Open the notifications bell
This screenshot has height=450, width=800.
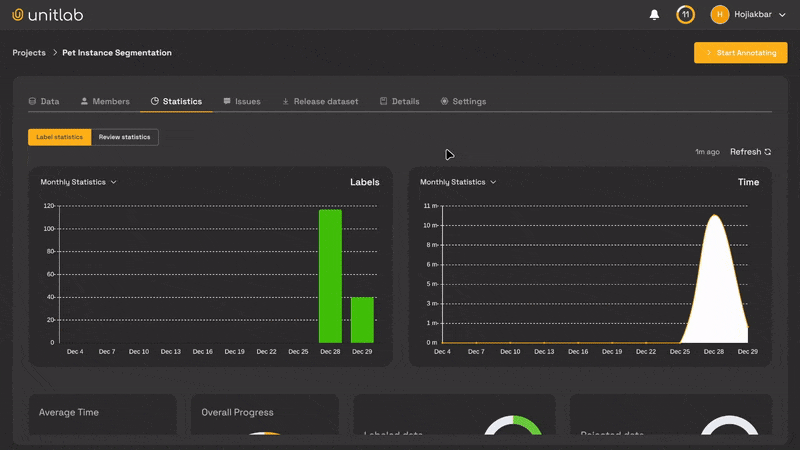pyautogui.click(x=654, y=15)
